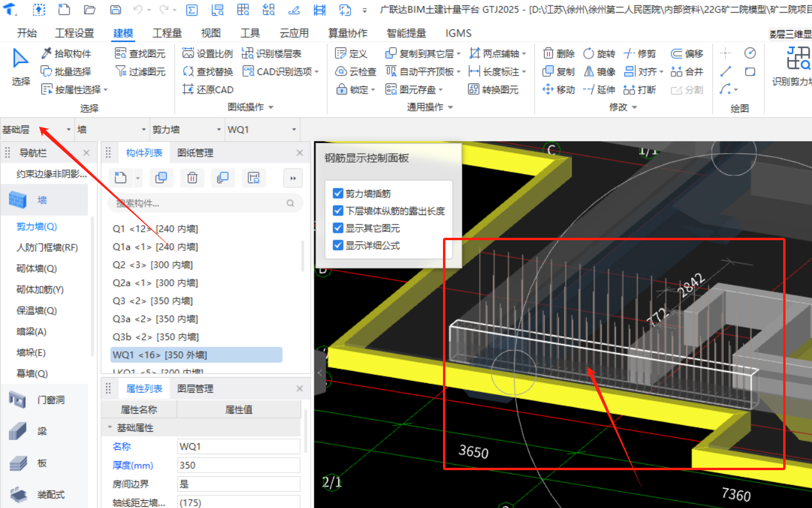This screenshot has width=812, height=508.
Task: Open the 工程设置 ribbon tab
Action: click(75, 33)
